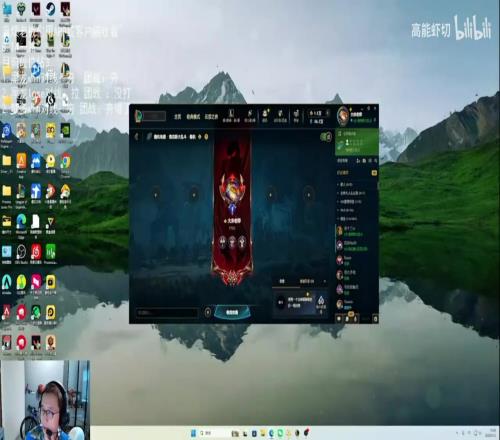Image resolution: width=500 pixels, height=440 pixels.
Task: Expand the dropdown arrow beside the missions tabs
Action: 325,282
